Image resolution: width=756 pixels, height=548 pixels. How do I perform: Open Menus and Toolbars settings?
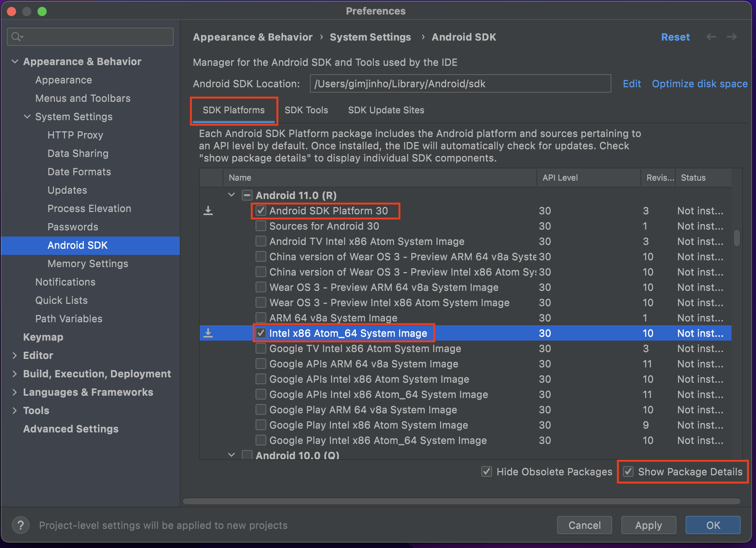coord(83,98)
